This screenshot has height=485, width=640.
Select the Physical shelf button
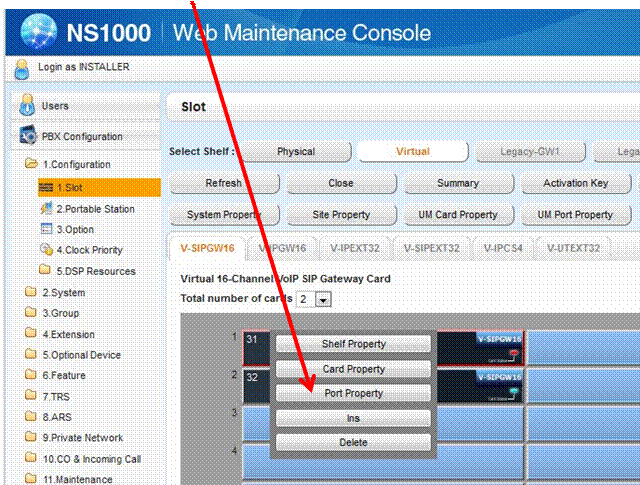[x=295, y=152]
